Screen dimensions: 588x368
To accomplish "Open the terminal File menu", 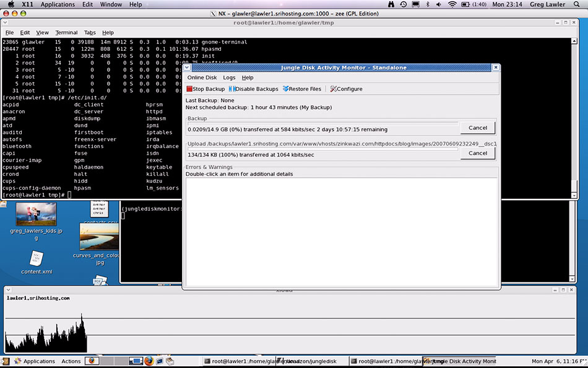I will click(9, 33).
